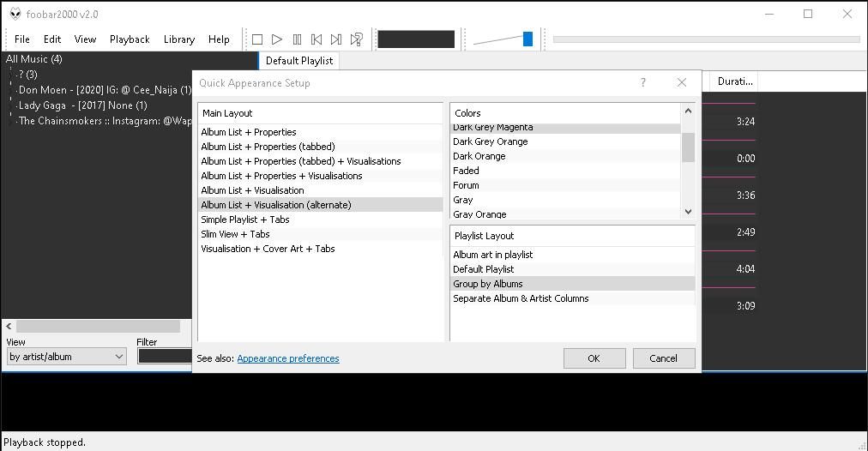Viewport: 868px width, 451px height.
Task: Confirm the dialog with OK
Action: pyautogui.click(x=594, y=358)
